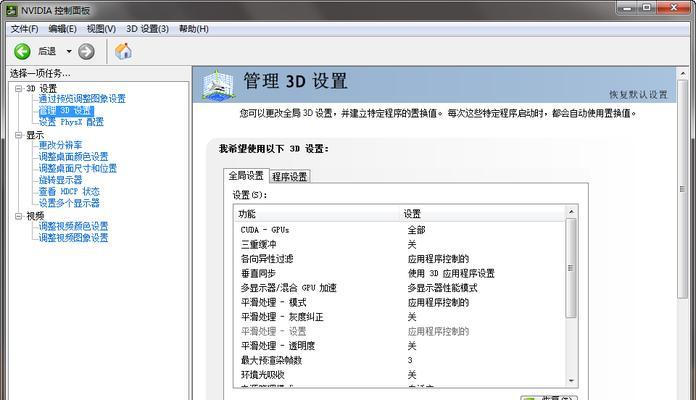Open the 视图(V) menu
This screenshot has width=696, height=400.
click(x=101, y=29)
